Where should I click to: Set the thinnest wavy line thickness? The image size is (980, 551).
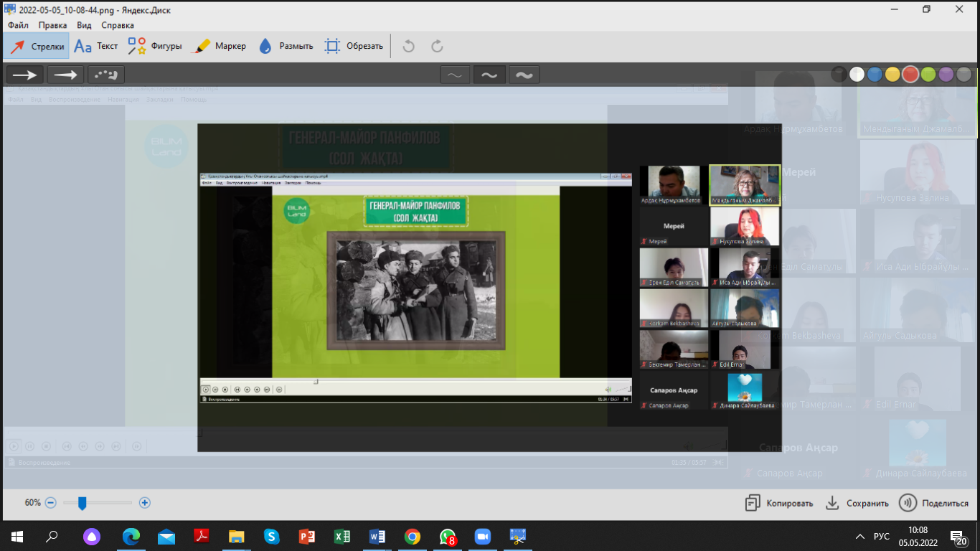[x=455, y=75]
